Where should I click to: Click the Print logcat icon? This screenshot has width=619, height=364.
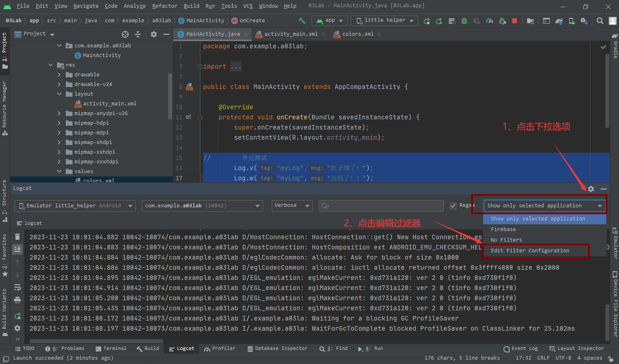click(17, 300)
